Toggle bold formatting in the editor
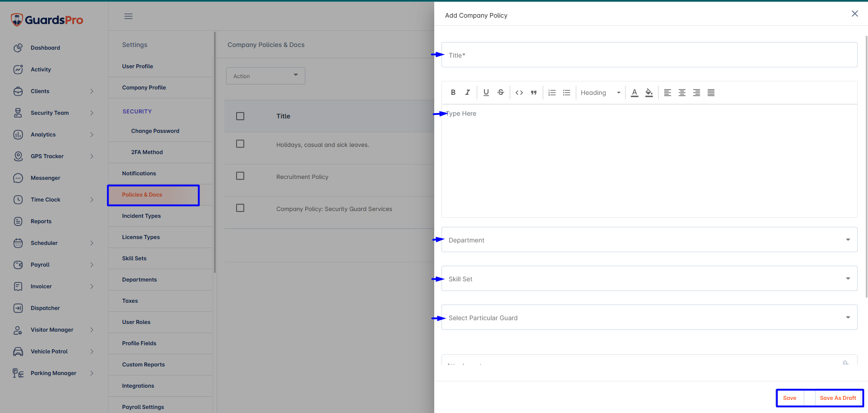868x413 pixels. [x=453, y=93]
